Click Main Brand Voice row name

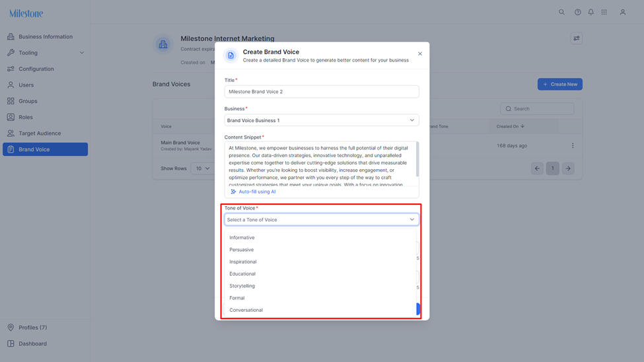tap(180, 143)
